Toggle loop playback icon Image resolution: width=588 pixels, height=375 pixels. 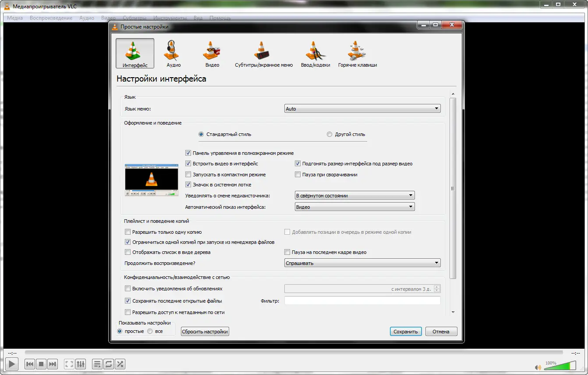(x=108, y=364)
